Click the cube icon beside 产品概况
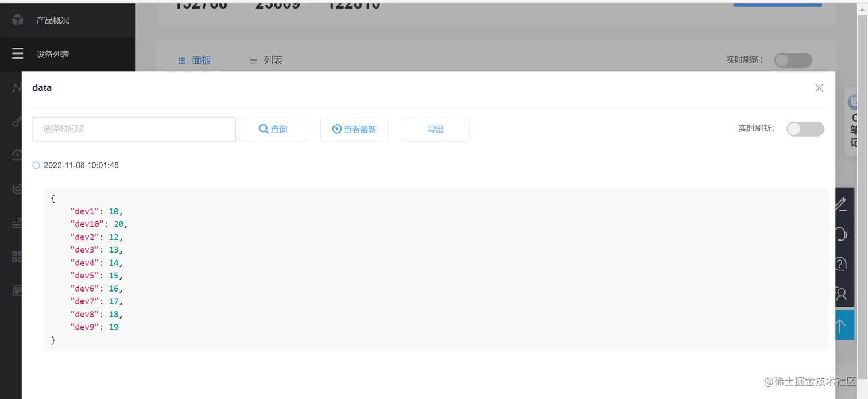 [x=18, y=20]
